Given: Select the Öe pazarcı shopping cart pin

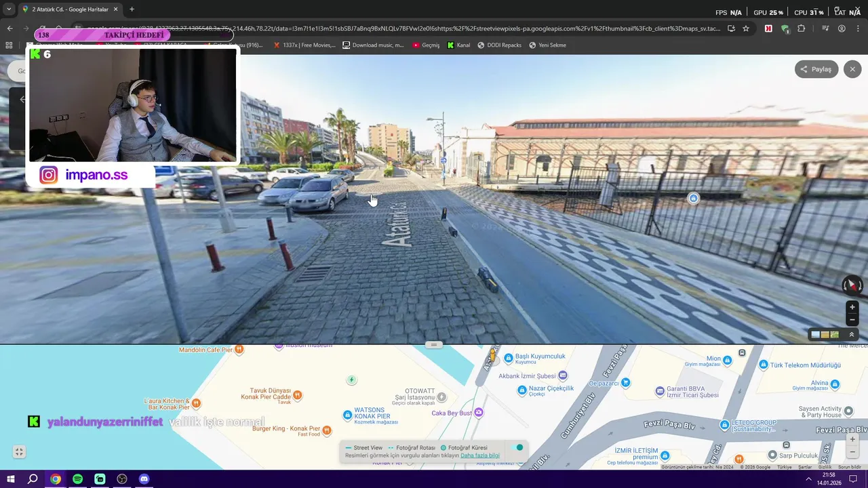Looking at the screenshot, I should [626, 383].
